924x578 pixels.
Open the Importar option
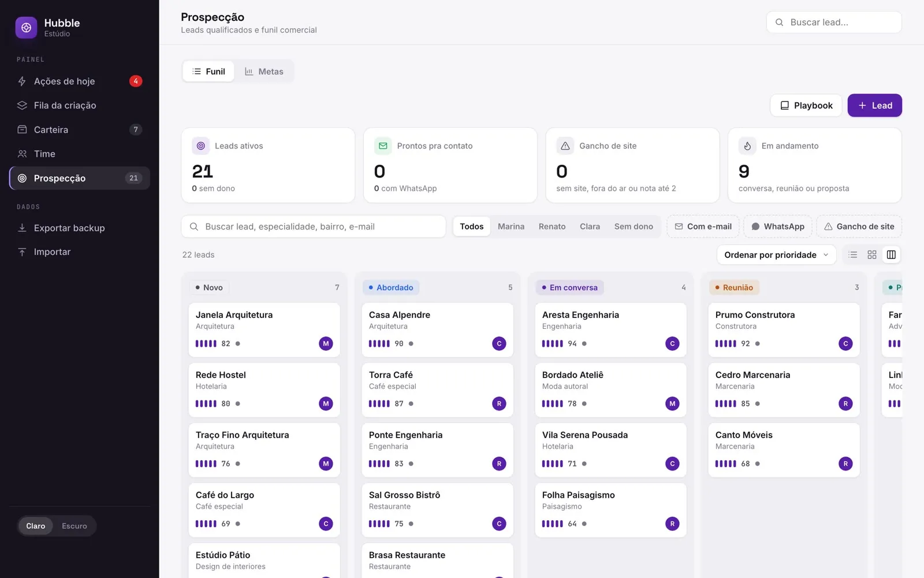click(80, 252)
